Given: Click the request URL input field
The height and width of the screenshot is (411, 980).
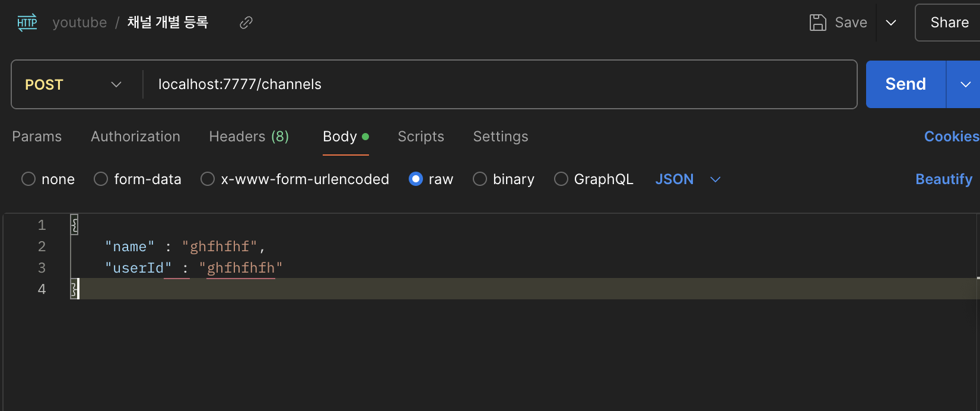Looking at the screenshot, I should (x=498, y=84).
